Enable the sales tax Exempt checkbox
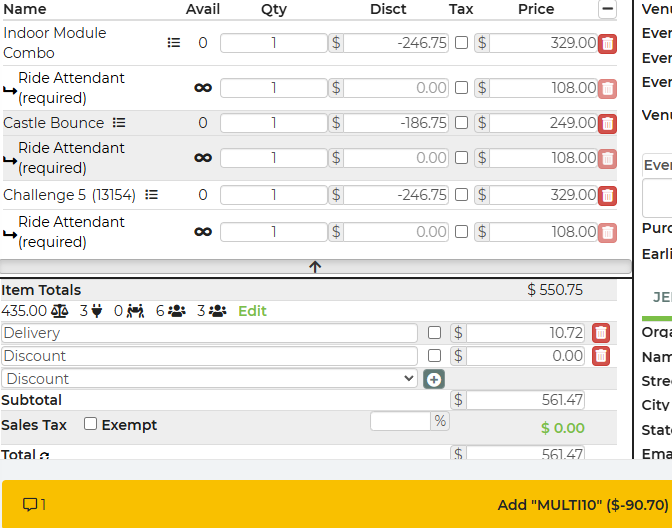 click(x=91, y=424)
